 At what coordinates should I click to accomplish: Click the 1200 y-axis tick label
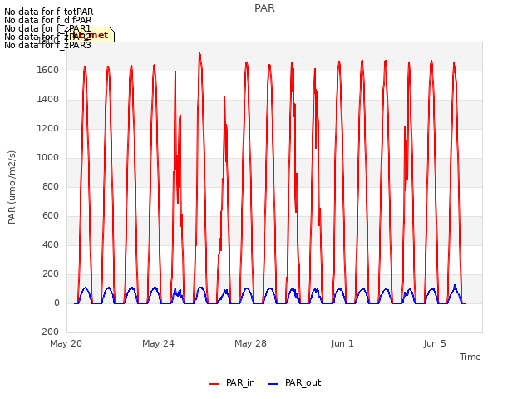coord(48,129)
